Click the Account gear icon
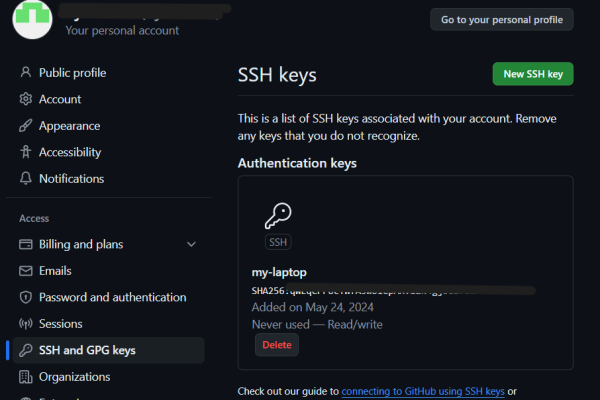The height and width of the screenshot is (400, 600). (x=26, y=99)
